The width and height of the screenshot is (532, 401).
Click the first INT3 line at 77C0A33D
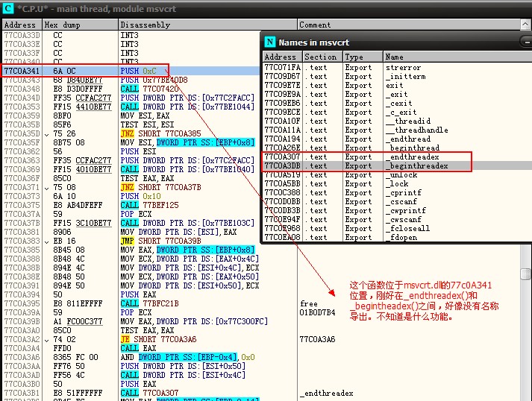(131, 35)
